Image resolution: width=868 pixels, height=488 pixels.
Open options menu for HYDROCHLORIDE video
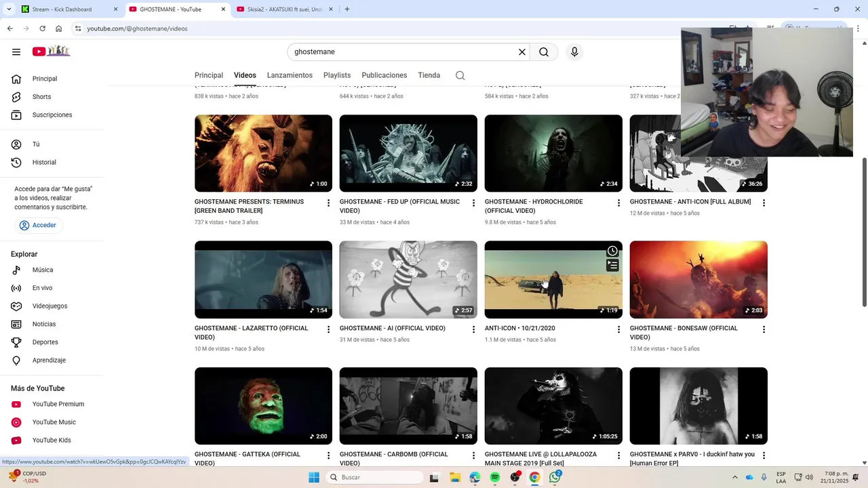click(x=618, y=203)
